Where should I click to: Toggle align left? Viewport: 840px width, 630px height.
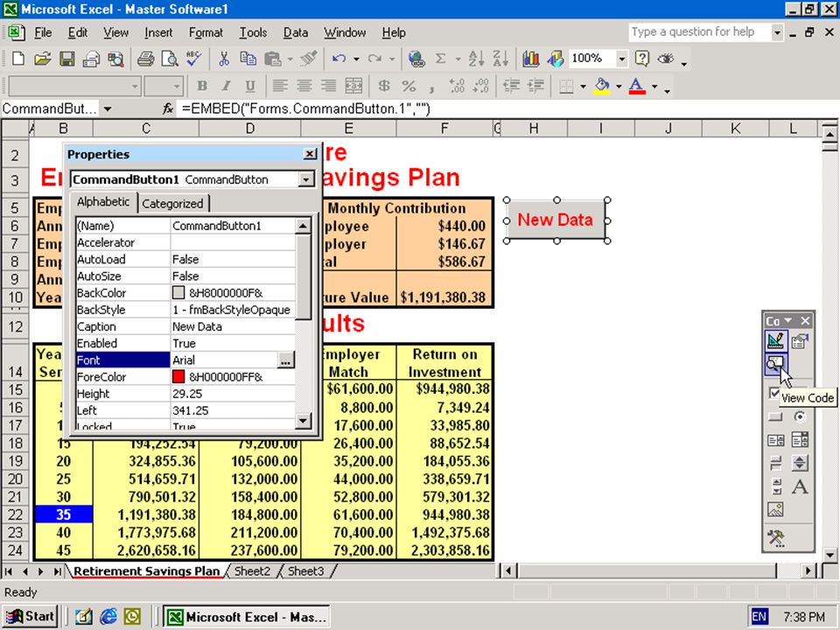click(280, 86)
